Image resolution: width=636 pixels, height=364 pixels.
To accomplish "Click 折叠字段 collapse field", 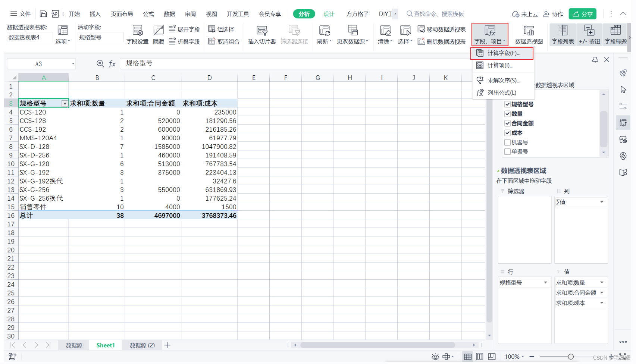I will coord(184,41).
